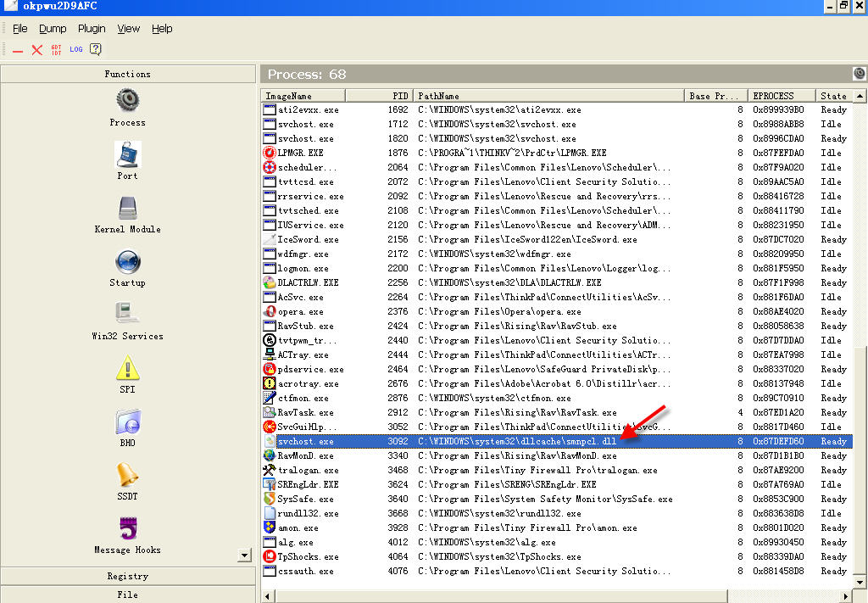Expand the Registry panel section

tap(127, 576)
